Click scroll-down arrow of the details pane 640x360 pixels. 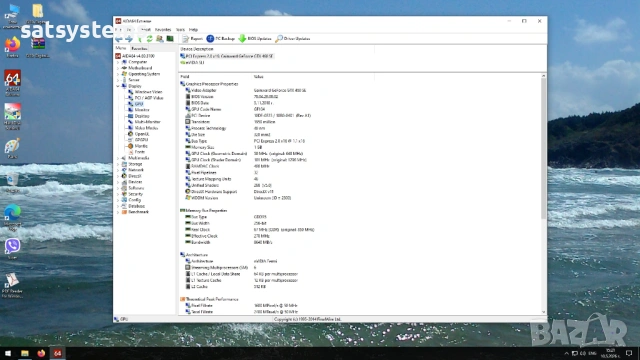click(543, 312)
